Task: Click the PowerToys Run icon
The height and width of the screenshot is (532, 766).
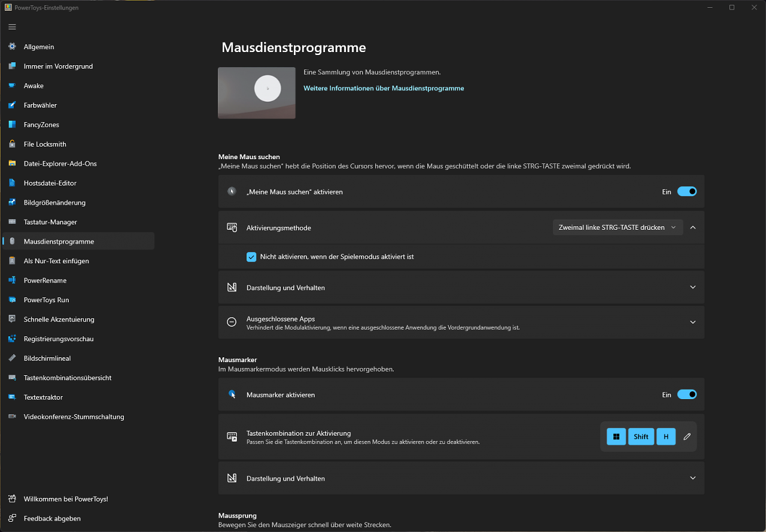Action: tap(12, 300)
